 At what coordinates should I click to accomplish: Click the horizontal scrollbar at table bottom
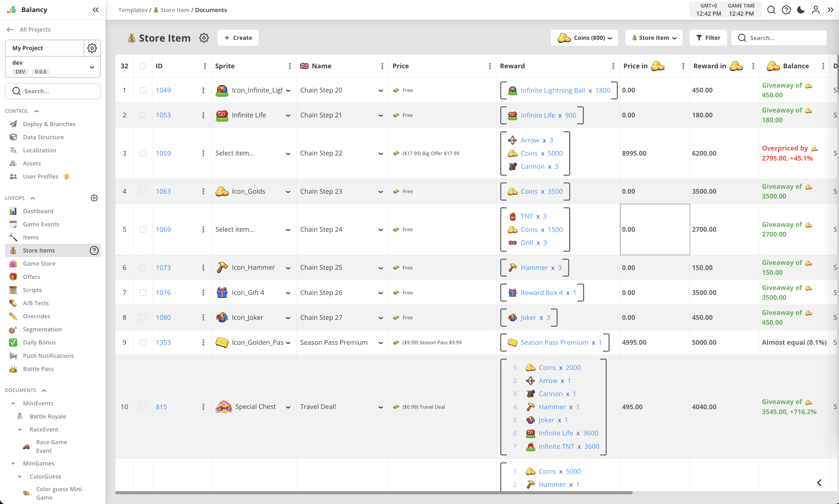pyautogui.click(x=374, y=492)
